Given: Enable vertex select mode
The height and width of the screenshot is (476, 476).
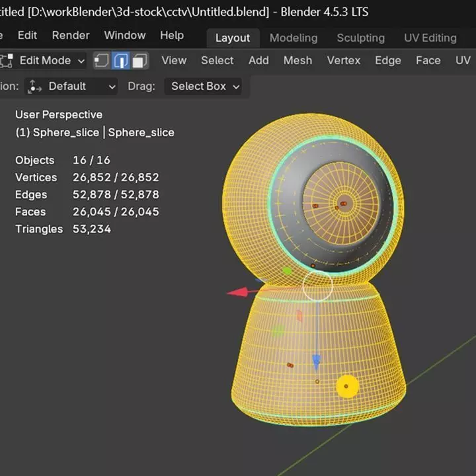Looking at the screenshot, I should click(102, 61).
